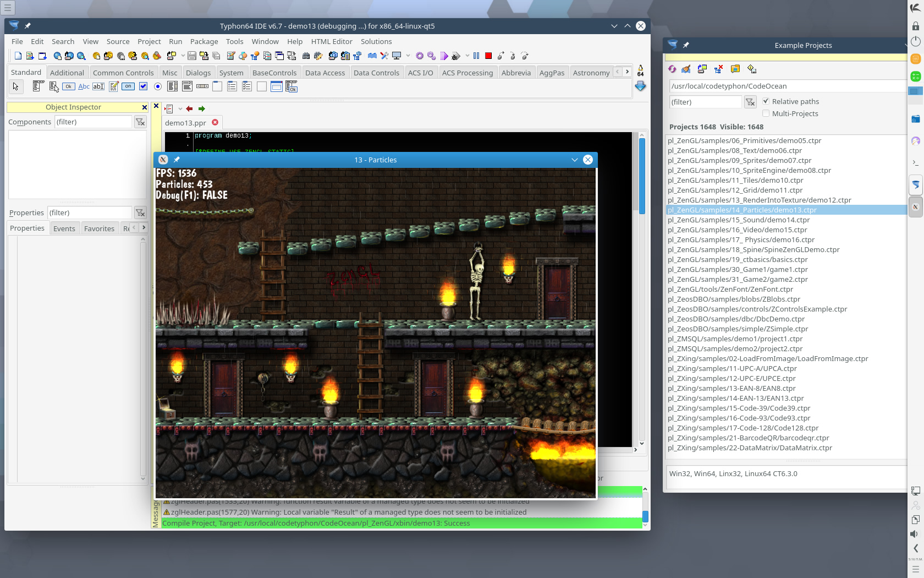Click the refresh icon in Example Projects
The height and width of the screenshot is (578, 924).
tap(672, 69)
